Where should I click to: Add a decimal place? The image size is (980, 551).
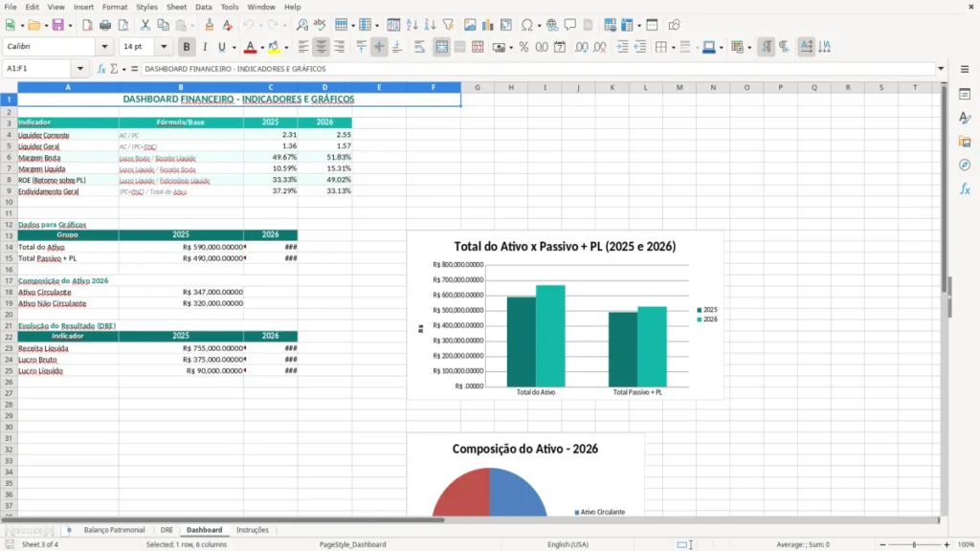point(581,47)
